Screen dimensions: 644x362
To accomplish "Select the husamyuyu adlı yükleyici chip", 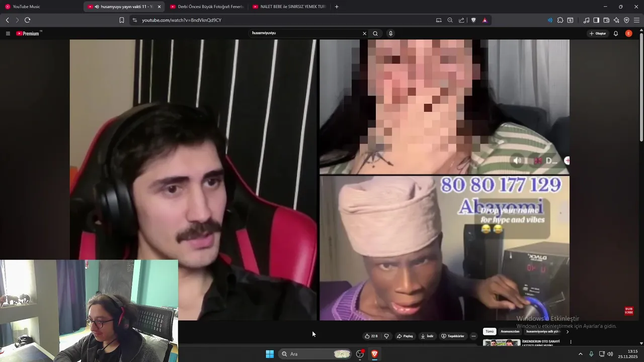I will pos(543,331).
